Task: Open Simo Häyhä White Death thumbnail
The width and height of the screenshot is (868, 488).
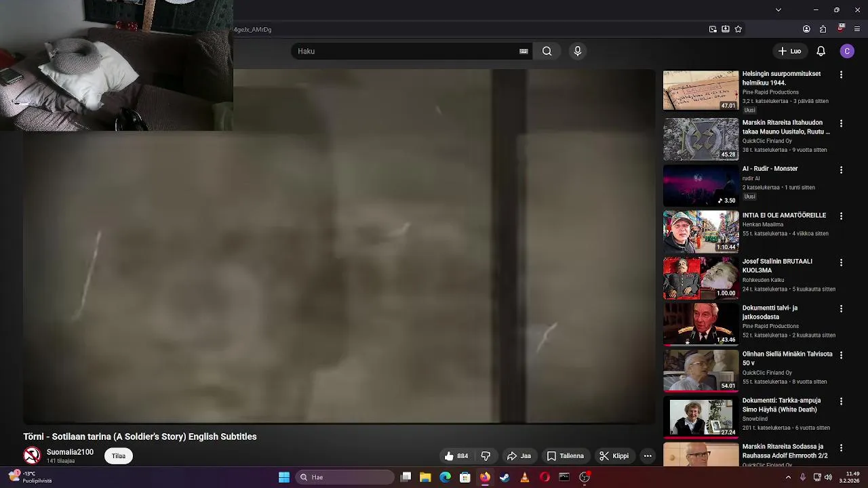Action: coord(701,417)
